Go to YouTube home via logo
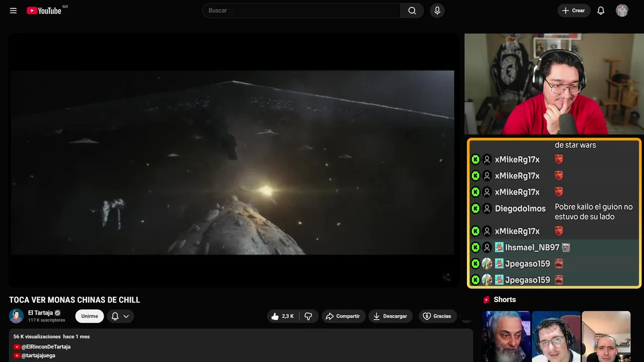644x362 pixels. [44, 11]
